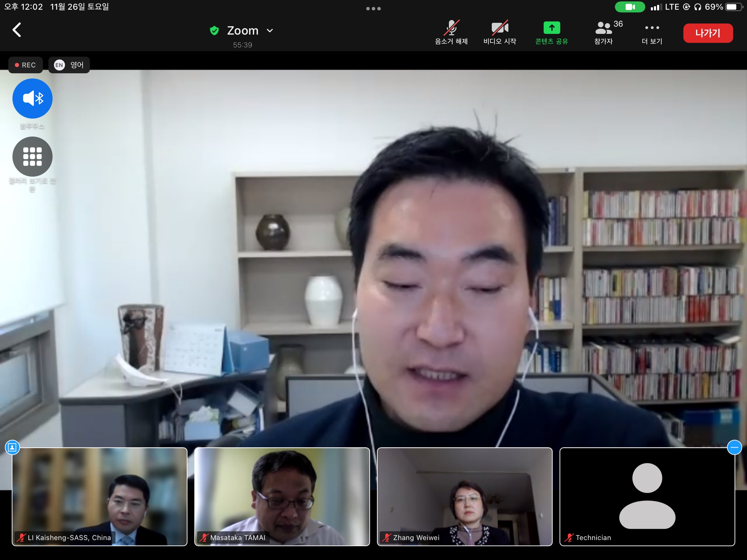Select the Technician participant tile
The image size is (747, 560).
[647, 496]
